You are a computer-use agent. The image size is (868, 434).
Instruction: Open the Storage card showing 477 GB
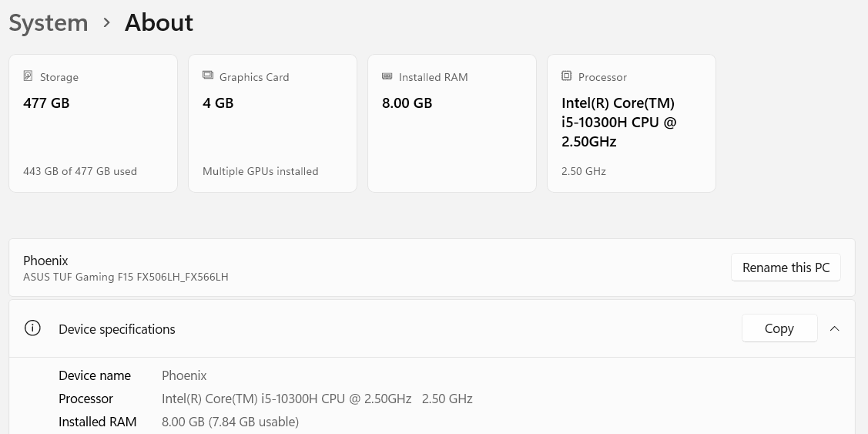tap(93, 123)
